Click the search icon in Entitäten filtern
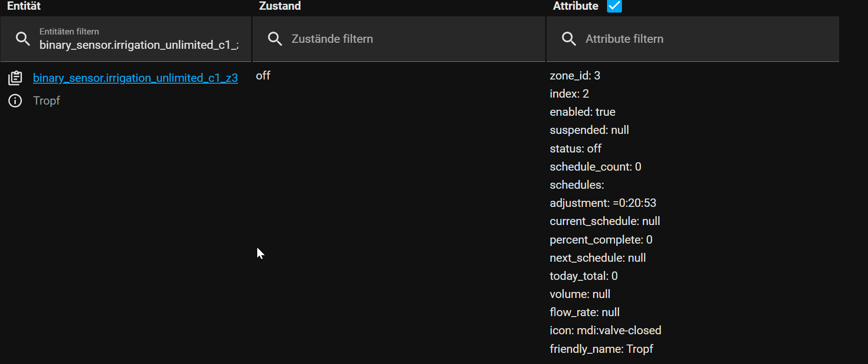Image resolution: width=868 pixels, height=364 pixels. pyautogui.click(x=23, y=39)
